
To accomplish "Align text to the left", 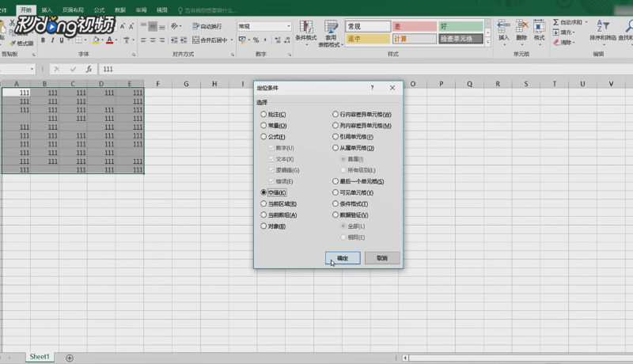I will (143, 40).
